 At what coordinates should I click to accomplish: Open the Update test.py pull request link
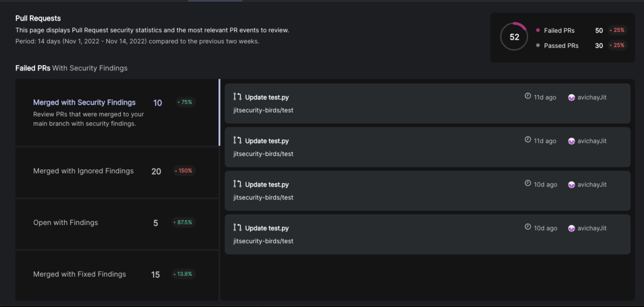(x=267, y=97)
